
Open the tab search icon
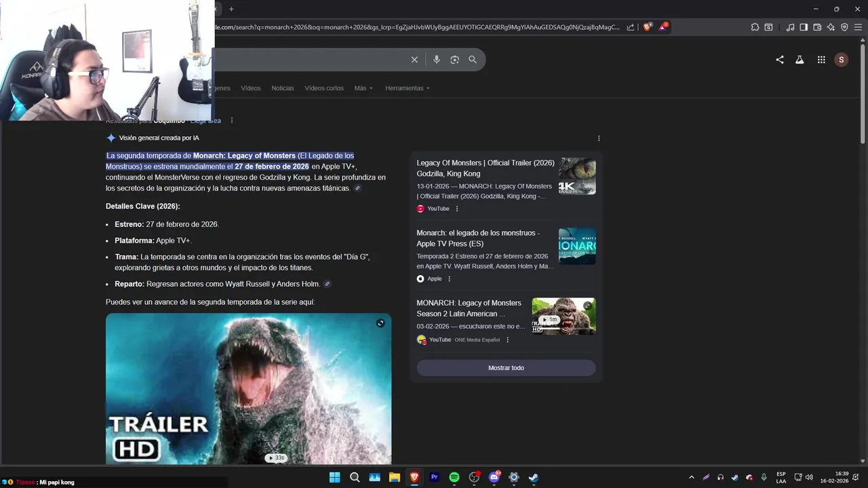point(768,27)
